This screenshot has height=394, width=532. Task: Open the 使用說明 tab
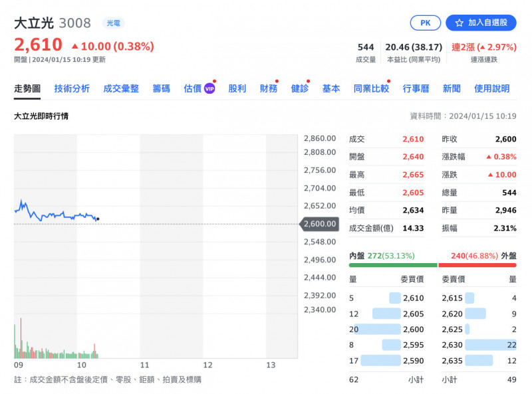(x=492, y=89)
